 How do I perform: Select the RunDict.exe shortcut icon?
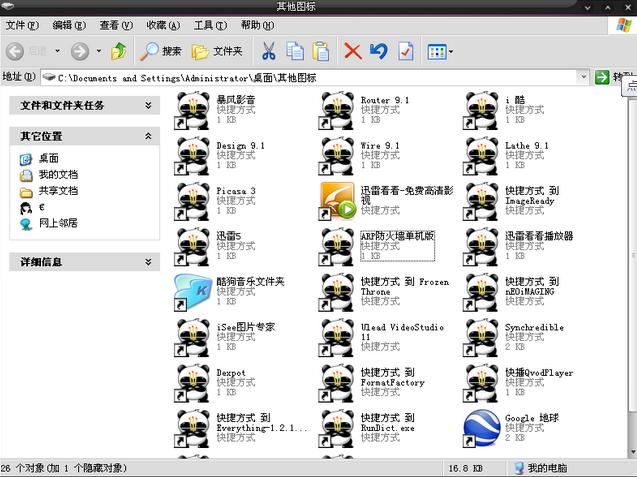[x=336, y=429]
